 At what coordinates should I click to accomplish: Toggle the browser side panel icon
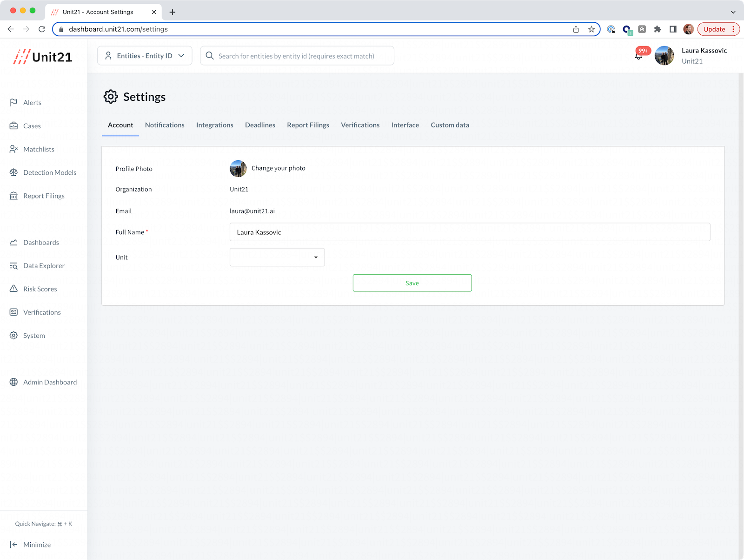673,29
